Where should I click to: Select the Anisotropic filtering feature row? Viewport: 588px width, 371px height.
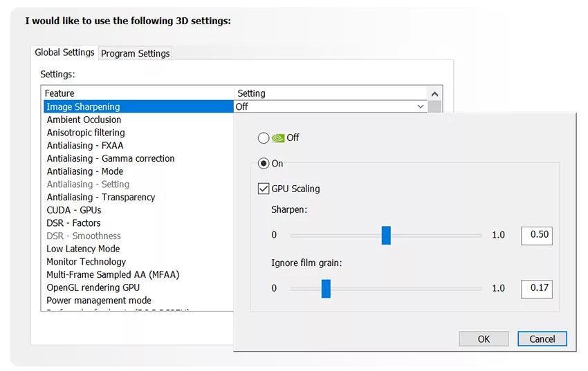pyautogui.click(x=86, y=133)
